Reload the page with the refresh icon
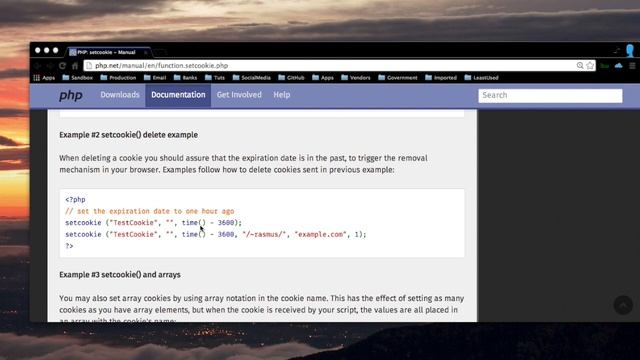Viewport: 640px width, 360px height. point(62,66)
